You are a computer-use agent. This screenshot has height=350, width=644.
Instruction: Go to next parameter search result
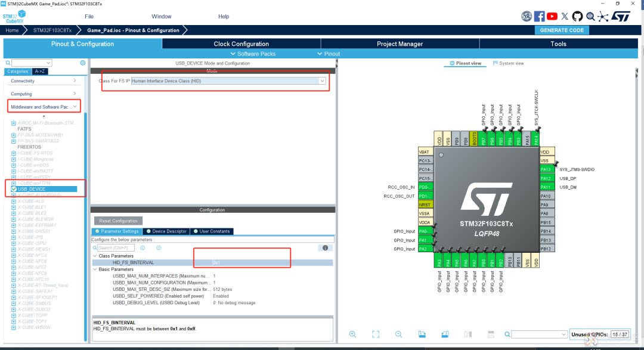point(159,247)
